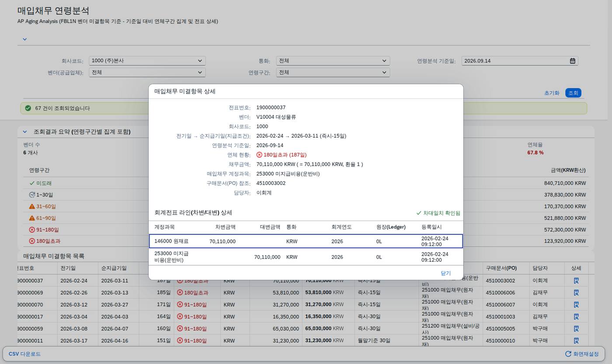Image resolution: width=612 pixels, height=364 pixels.
Task: Click the warning icon next to 31~60일
Action: coord(32,206)
